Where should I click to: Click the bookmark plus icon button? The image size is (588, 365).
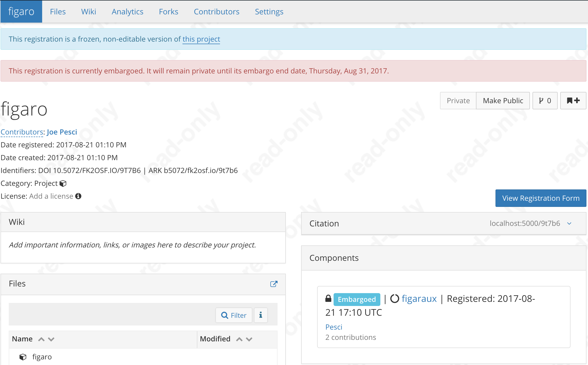click(x=573, y=101)
